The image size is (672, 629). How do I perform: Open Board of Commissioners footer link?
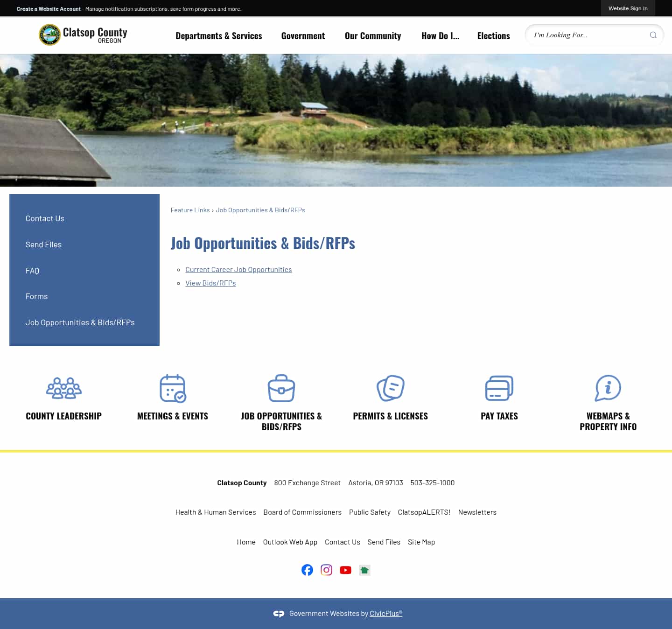tap(302, 512)
